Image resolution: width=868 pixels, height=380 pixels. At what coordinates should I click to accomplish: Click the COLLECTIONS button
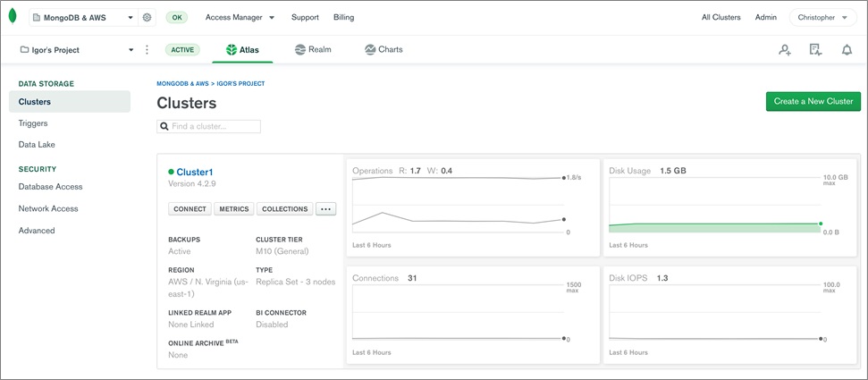pyautogui.click(x=284, y=209)
